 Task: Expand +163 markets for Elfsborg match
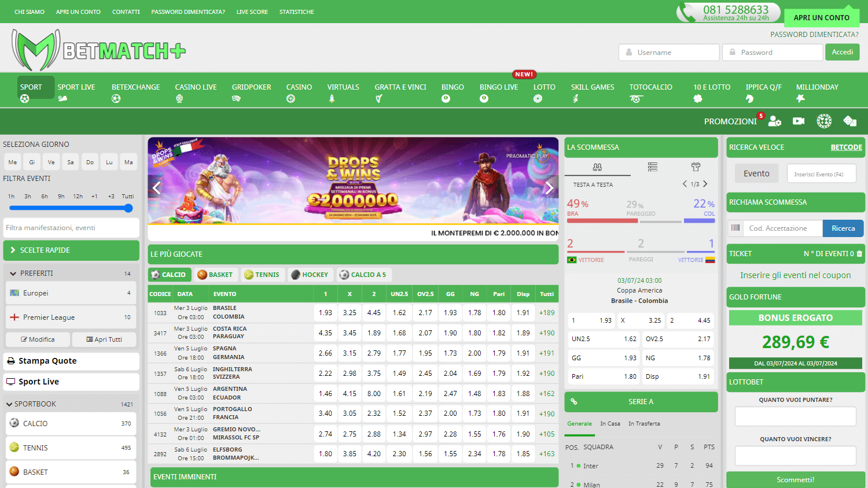coord(547,454)
